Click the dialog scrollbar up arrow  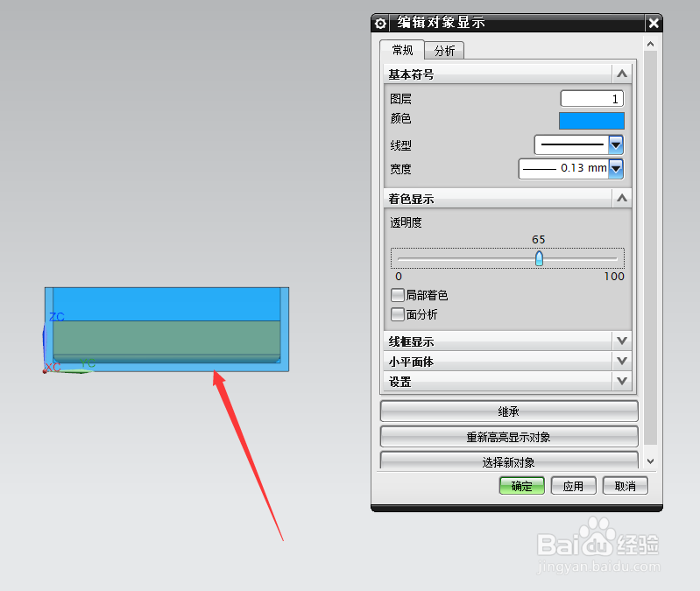[x=650, y=44]
